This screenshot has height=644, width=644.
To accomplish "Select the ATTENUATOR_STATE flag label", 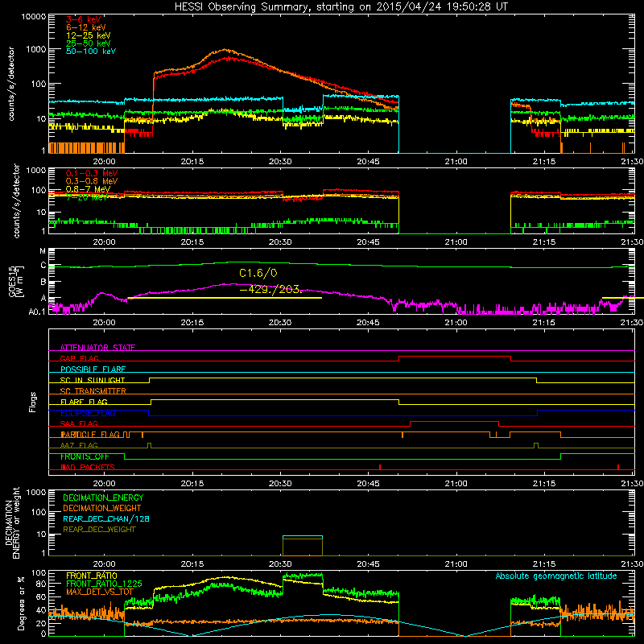I will pyautogui.click(x=97, y=348).
